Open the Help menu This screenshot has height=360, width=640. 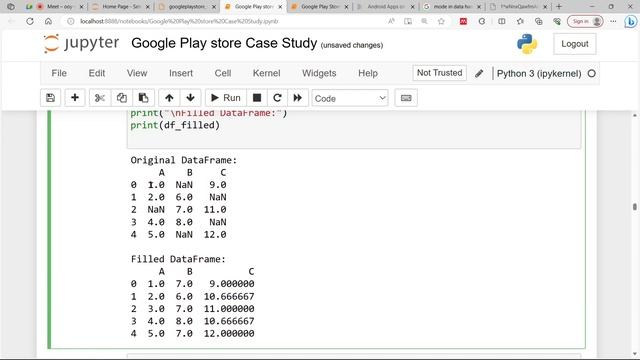368,73
